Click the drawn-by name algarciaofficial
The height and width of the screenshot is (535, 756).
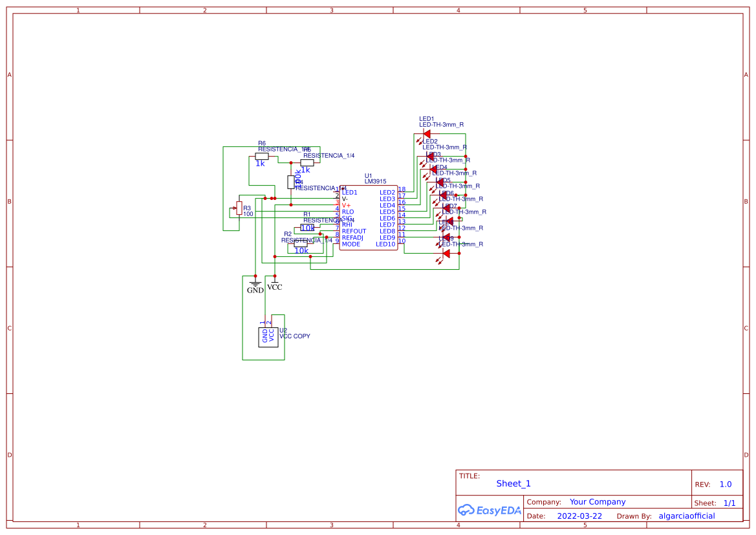coord(686,516)
